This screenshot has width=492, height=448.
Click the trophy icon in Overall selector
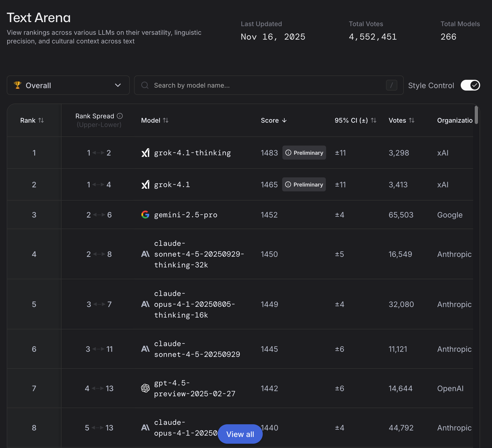18,85
